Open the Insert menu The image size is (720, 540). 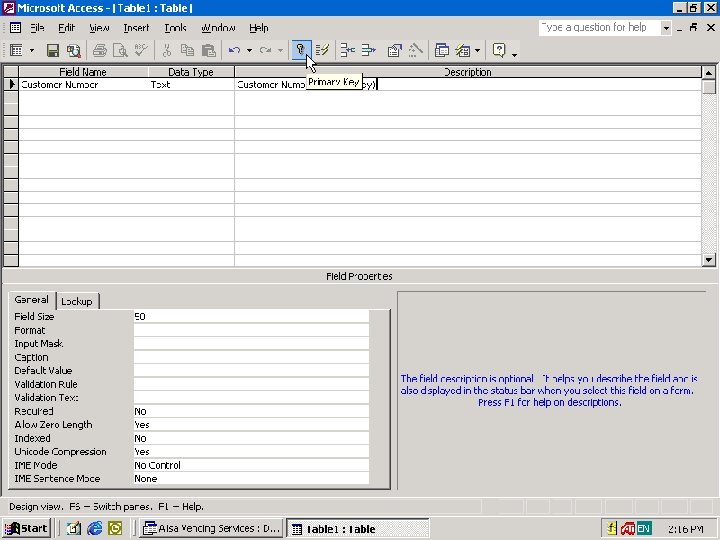click(136, 28)
